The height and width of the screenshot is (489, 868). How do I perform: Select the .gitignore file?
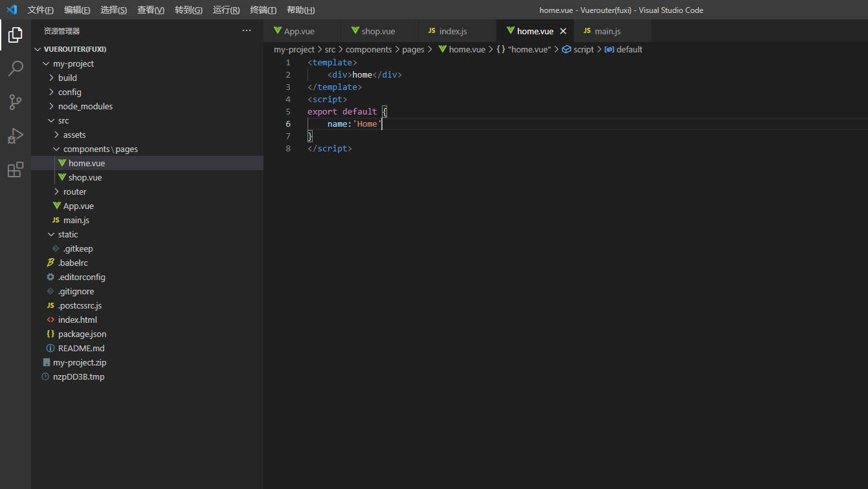click(148, 291)
